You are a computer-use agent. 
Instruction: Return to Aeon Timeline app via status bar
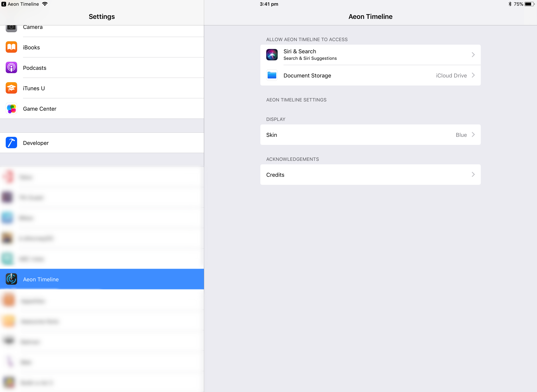(20, 4)
